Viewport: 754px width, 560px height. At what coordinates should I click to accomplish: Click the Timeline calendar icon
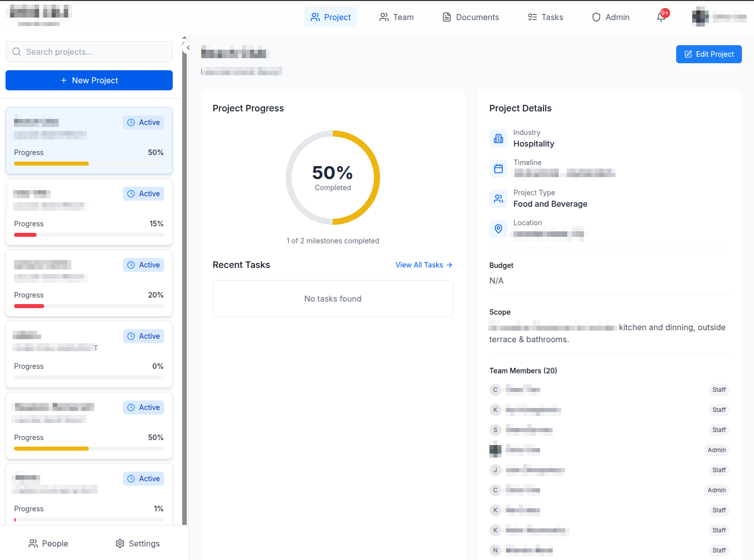click(x=498, y=169)
